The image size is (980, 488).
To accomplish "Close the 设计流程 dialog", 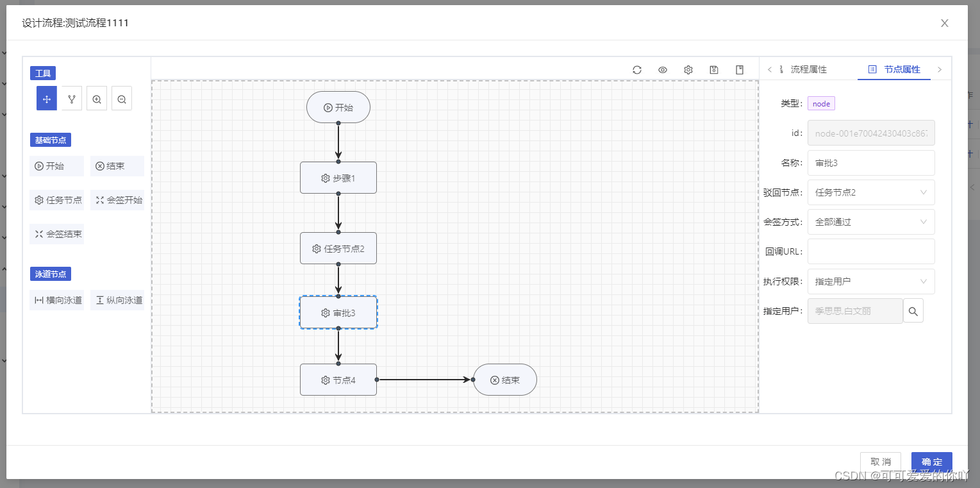I will (x=945, y=23).
